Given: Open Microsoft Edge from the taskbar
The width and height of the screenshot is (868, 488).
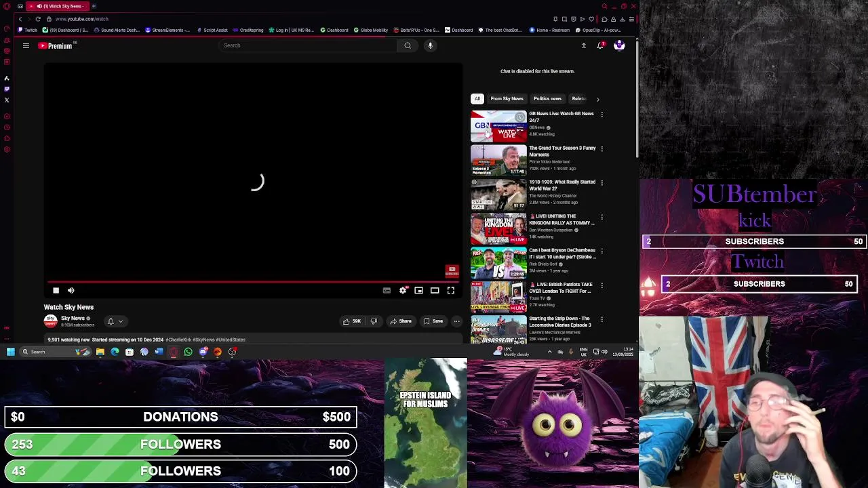Looking at the screenshot, I should point(115,351).
